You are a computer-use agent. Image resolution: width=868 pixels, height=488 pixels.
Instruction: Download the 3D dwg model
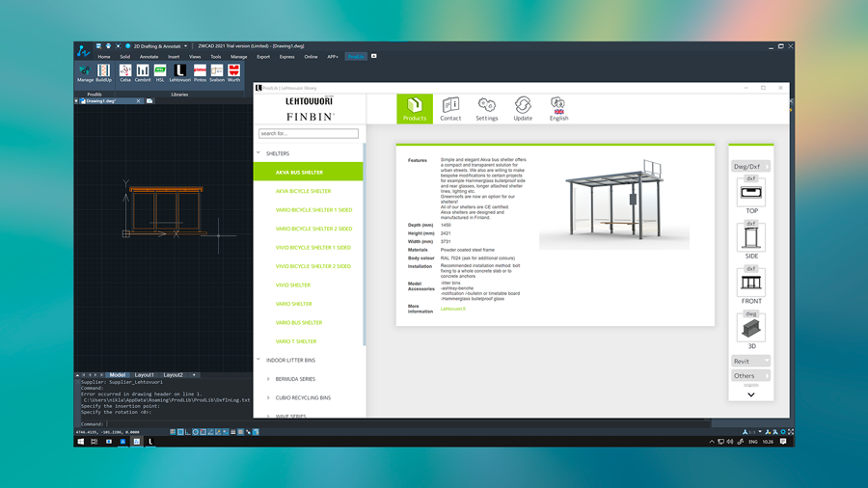tap(751, 328)
